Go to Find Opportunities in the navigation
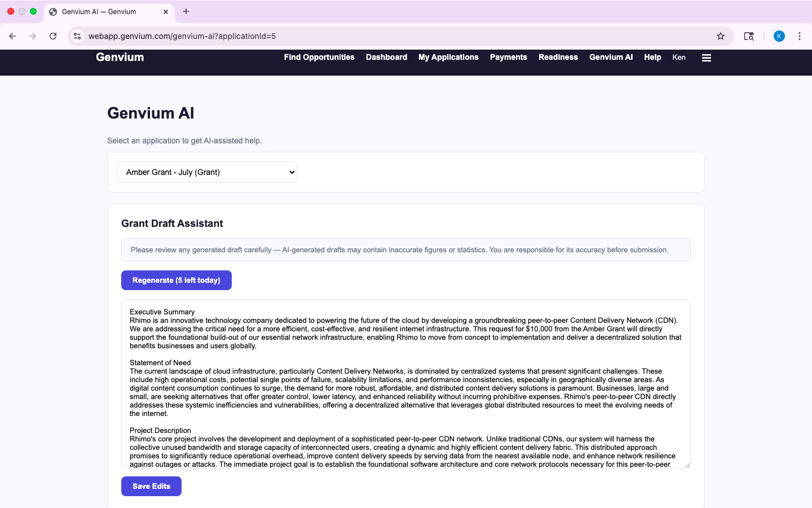Image resolution: width=812 pixels, height=508 pixels. pyautogui.click(x=319, y=57)
